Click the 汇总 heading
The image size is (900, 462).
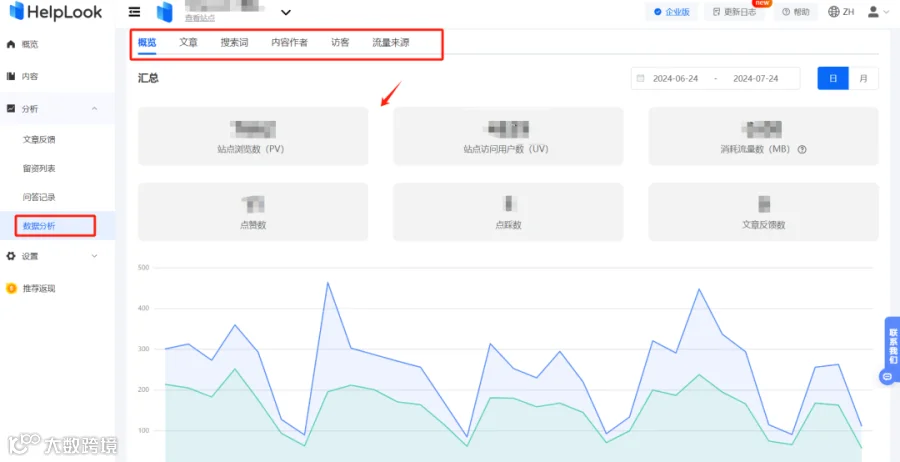click(149, 79)
